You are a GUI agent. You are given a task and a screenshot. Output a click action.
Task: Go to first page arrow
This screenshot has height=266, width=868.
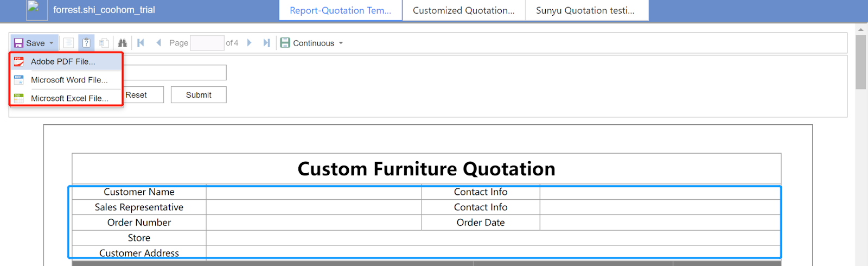click(x=141, y=43)
